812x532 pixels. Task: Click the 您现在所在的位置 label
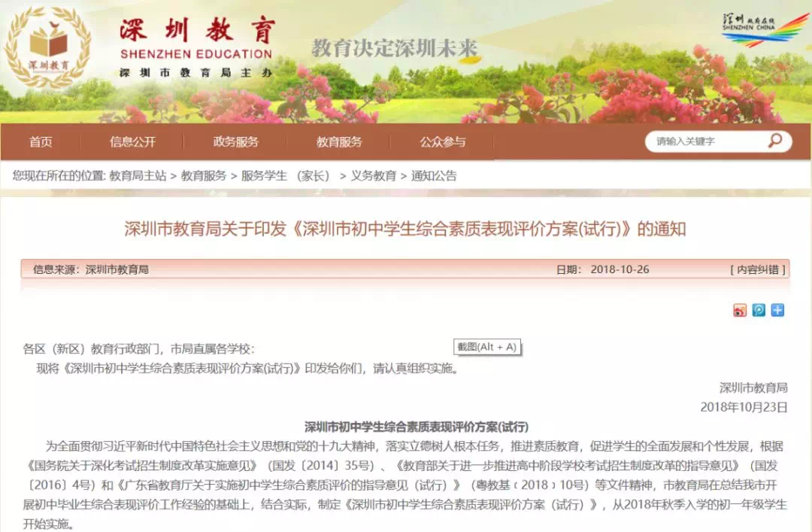pos(59,176)
